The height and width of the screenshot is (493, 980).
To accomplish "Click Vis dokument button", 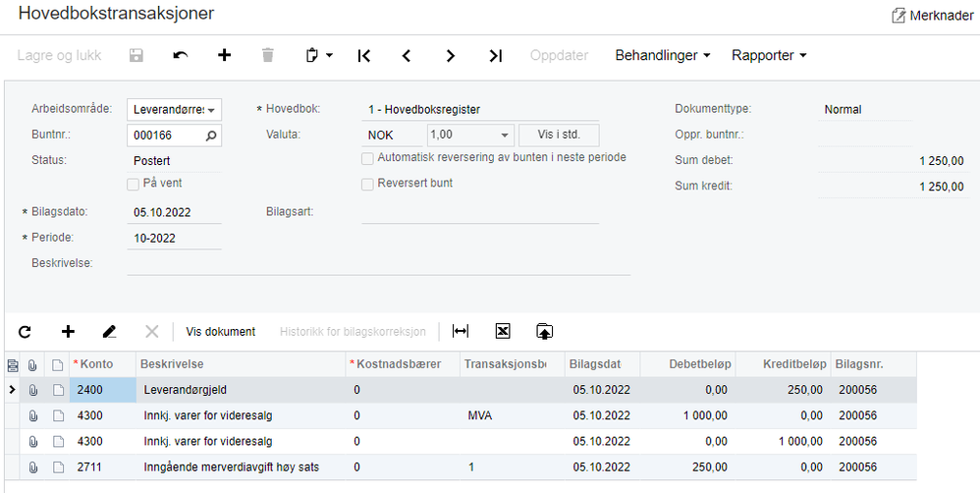I will pyautogui.click(x=221, y=332).
